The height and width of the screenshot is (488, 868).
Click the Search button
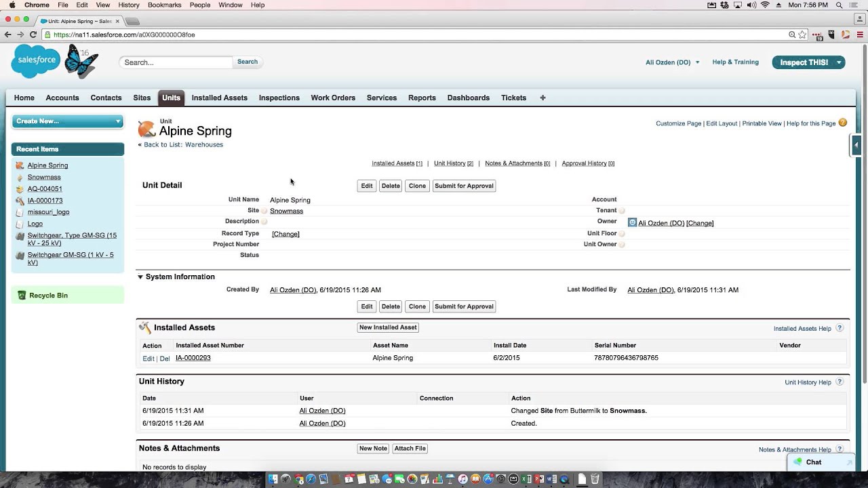pos(248,62)
